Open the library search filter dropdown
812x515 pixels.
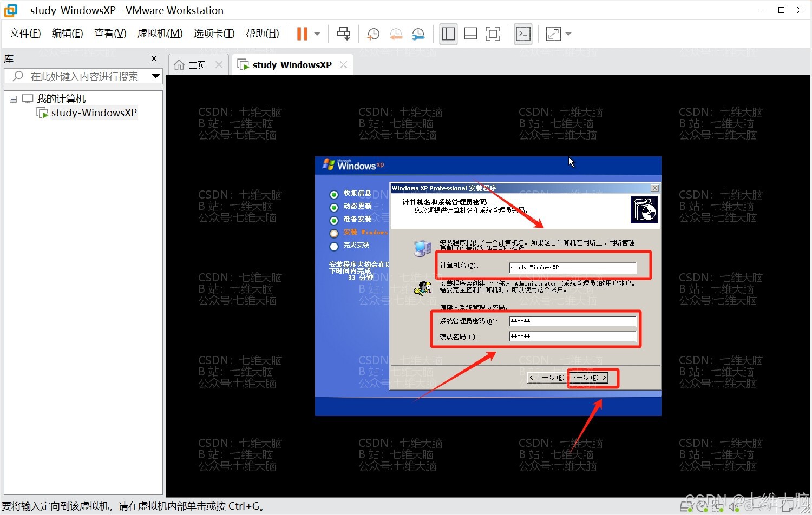click(x=156, y=76)
